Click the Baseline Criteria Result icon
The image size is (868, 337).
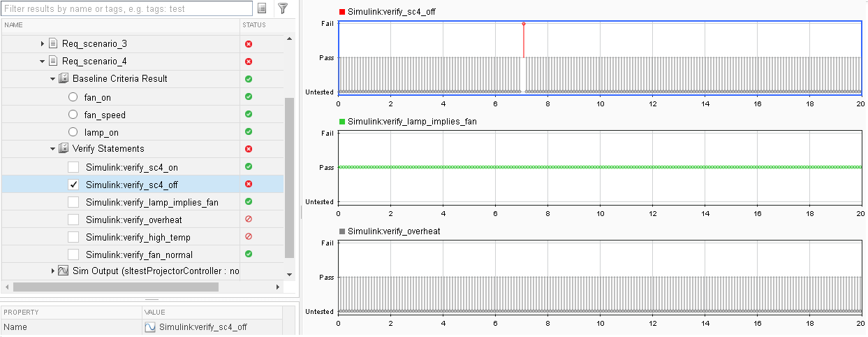click(64, 79)
